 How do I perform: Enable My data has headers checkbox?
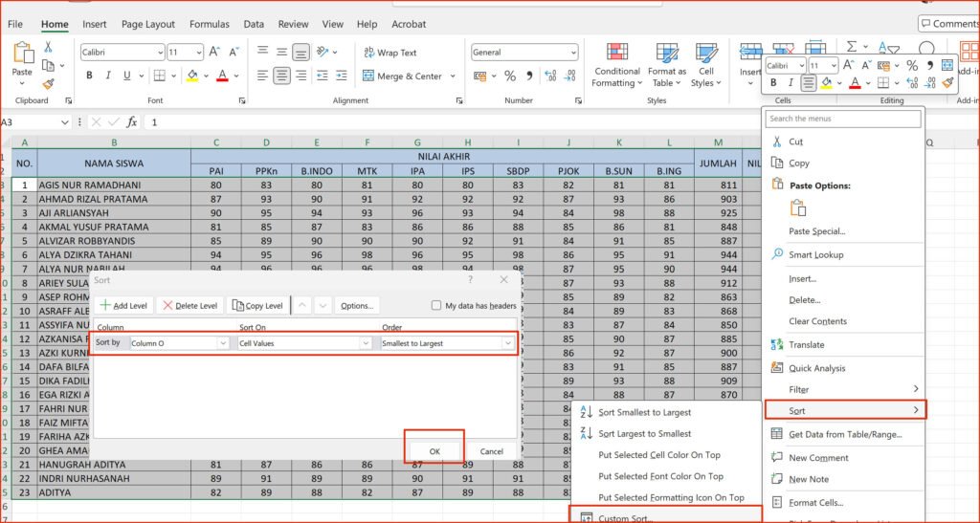[x=436, y=306]
